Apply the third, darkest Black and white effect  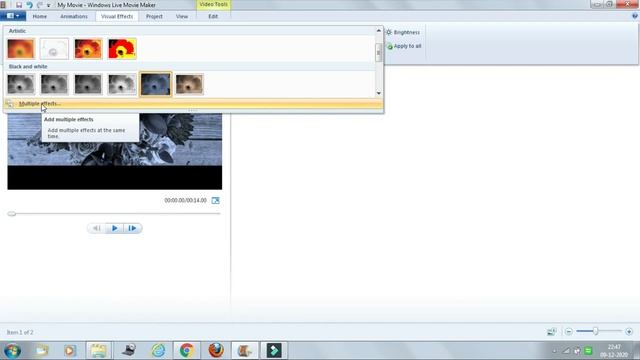click(88, 84)
